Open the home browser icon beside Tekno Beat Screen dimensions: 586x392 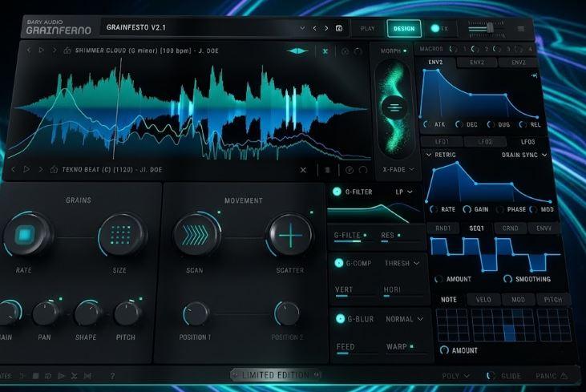(x=54, y=170)
